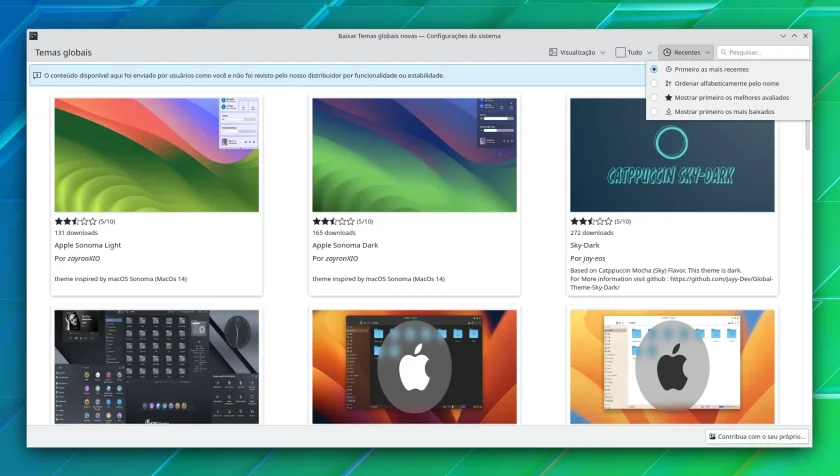The height and width of the screenshot is (476, 840).
Task: Click the star rating of Sky-Dark
Action: click(591, 221)
